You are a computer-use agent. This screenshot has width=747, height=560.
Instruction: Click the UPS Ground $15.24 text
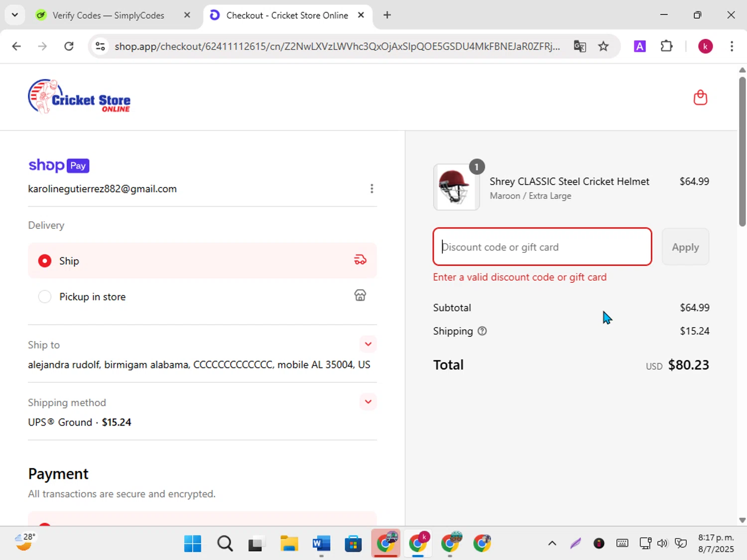80,422
